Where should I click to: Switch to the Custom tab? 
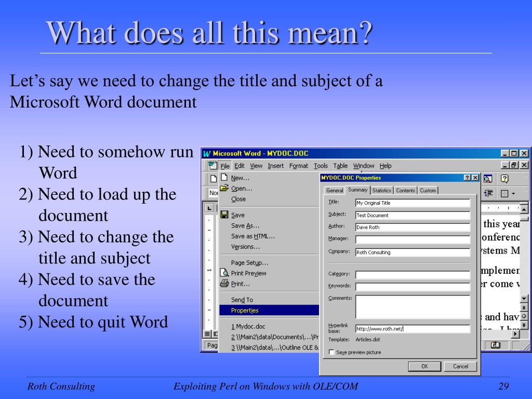tap(428, 190)
